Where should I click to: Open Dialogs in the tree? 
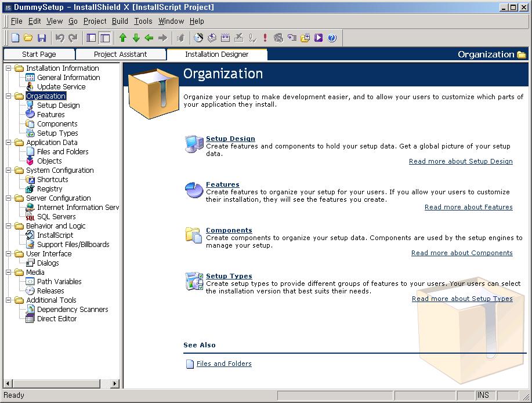tap(48, 263)
